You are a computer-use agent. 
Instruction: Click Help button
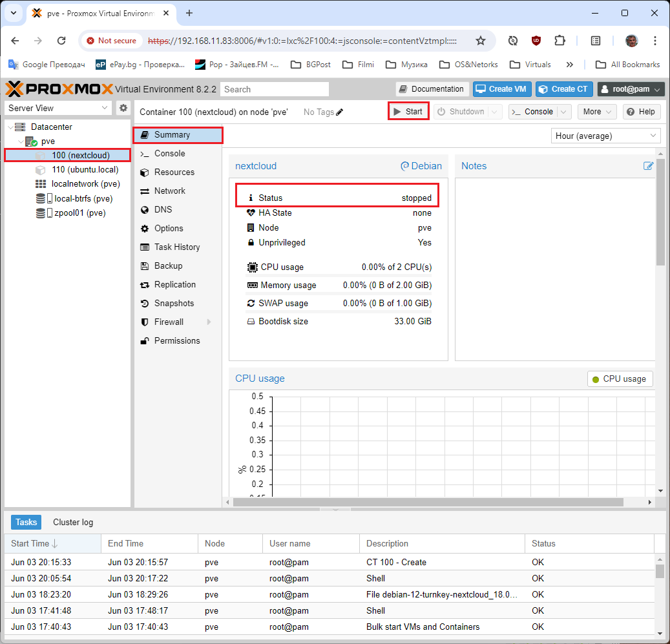[x=642, y=112]
